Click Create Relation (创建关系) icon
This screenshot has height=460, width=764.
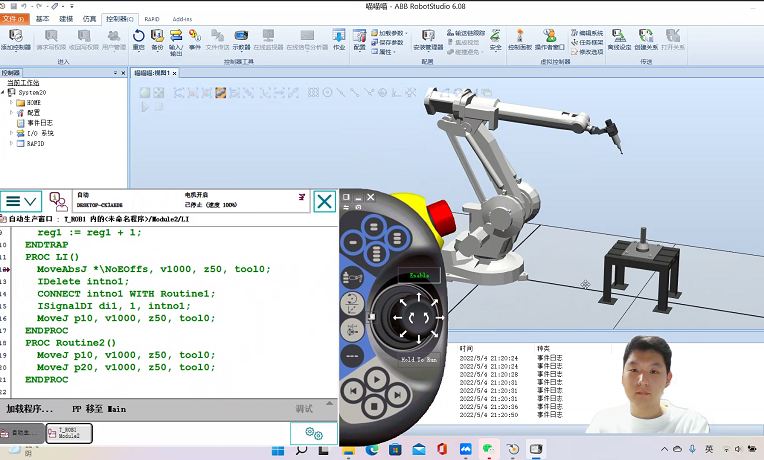646,39
